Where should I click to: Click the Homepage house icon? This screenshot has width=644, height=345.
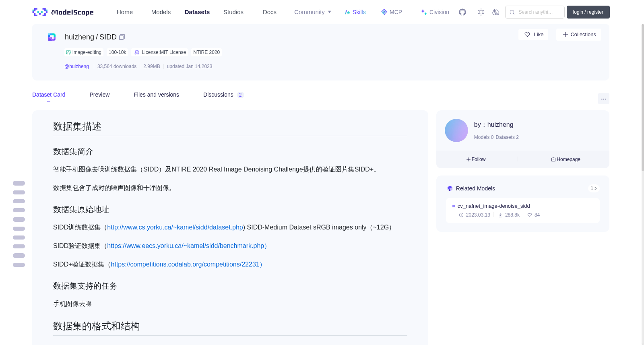pos(553,159)
